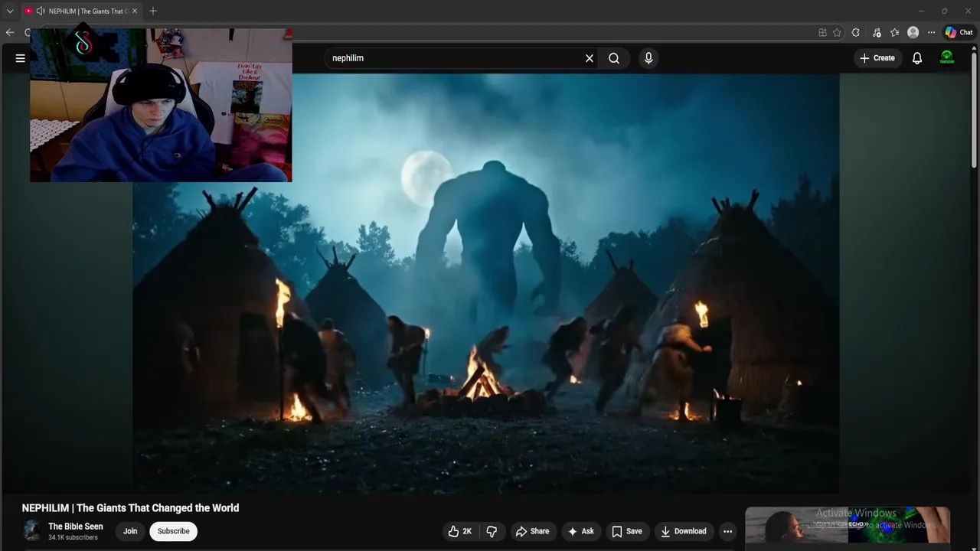This screenshot has width=980, height=551.
Task: Start voice search with microphone
Action: point(648,58)
